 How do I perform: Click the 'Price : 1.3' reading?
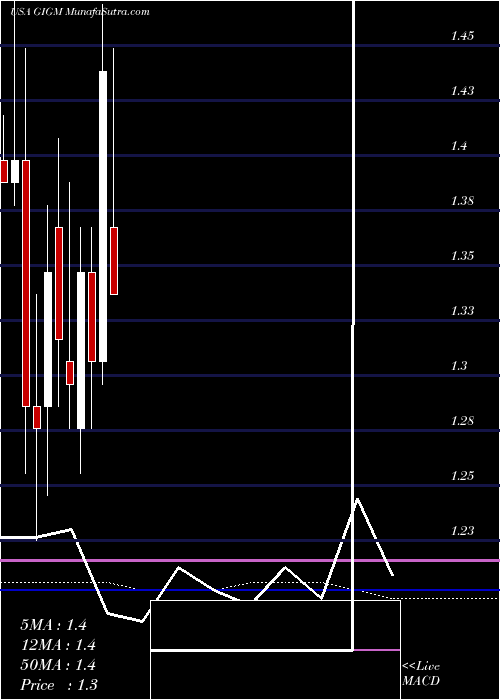click(x=59, y=685)
